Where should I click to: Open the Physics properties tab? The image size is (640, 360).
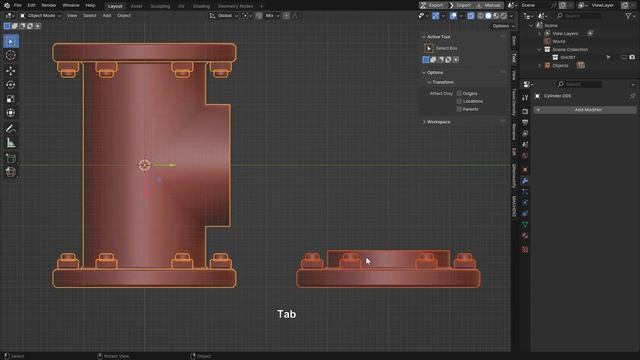525,202
